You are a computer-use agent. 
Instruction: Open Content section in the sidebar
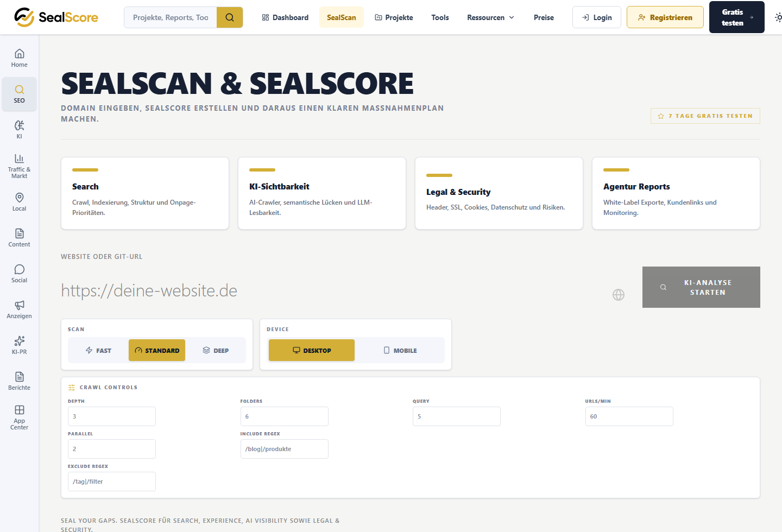coord(20,237)
